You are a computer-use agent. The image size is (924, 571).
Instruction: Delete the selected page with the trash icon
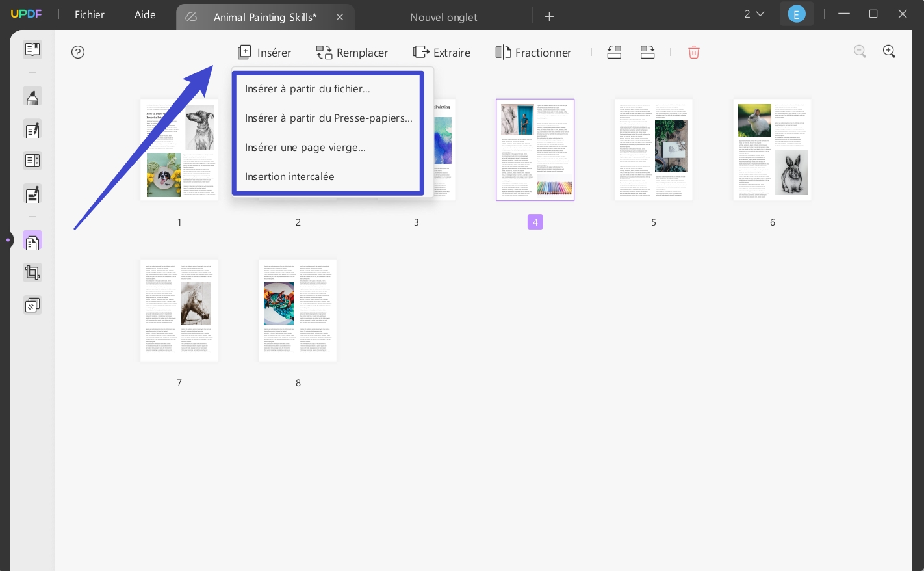coord(694,52)
